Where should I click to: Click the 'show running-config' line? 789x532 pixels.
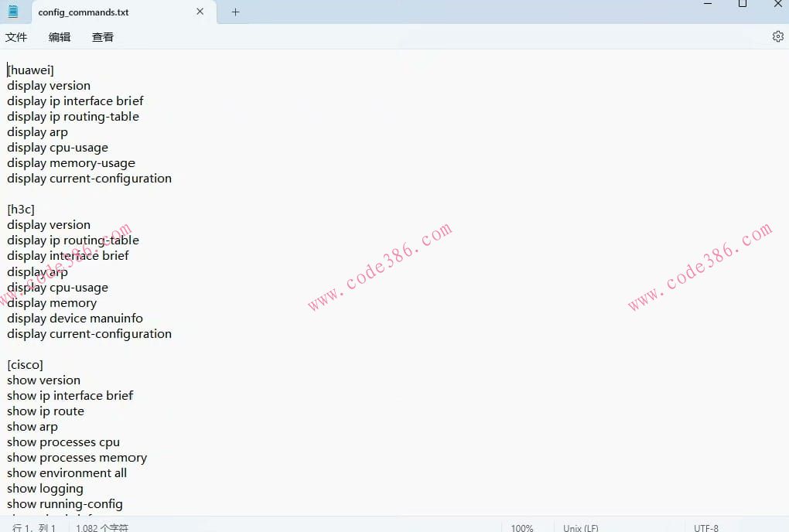[65, 504]
